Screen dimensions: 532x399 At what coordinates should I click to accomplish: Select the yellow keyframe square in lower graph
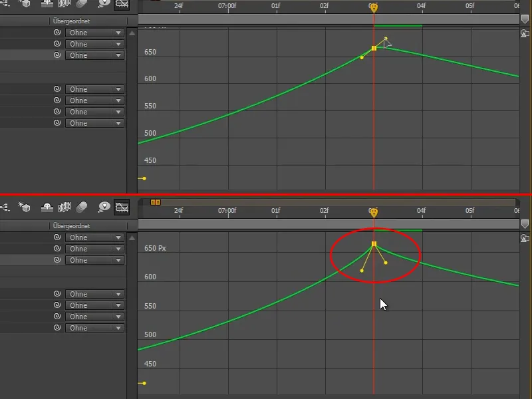click(x=374, y=244)
